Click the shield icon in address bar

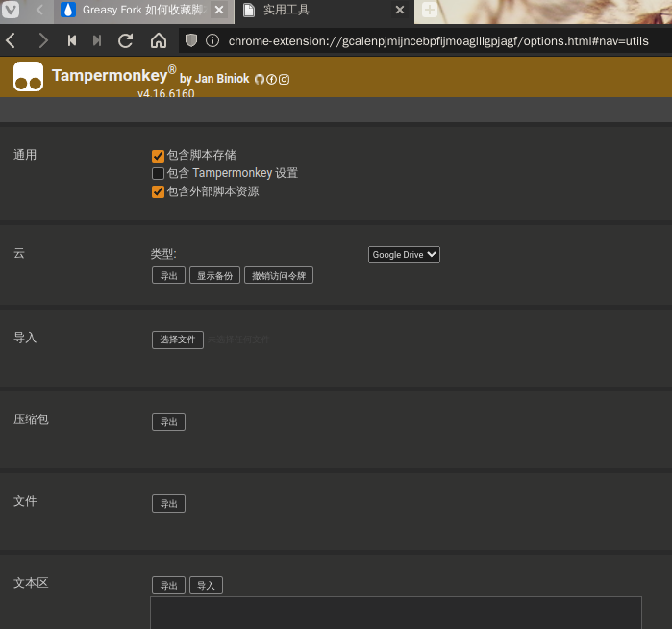(191, 40)
